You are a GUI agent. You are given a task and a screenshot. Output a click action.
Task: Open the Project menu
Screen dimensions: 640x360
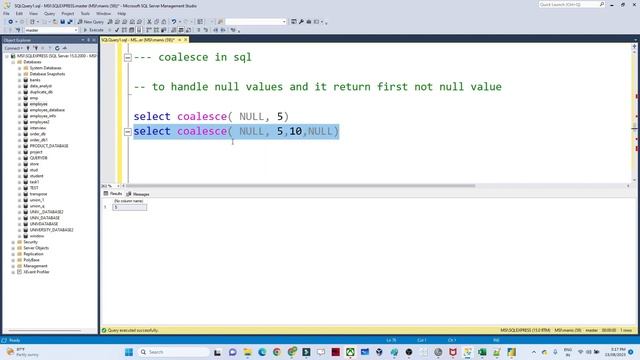pos(68,13)
